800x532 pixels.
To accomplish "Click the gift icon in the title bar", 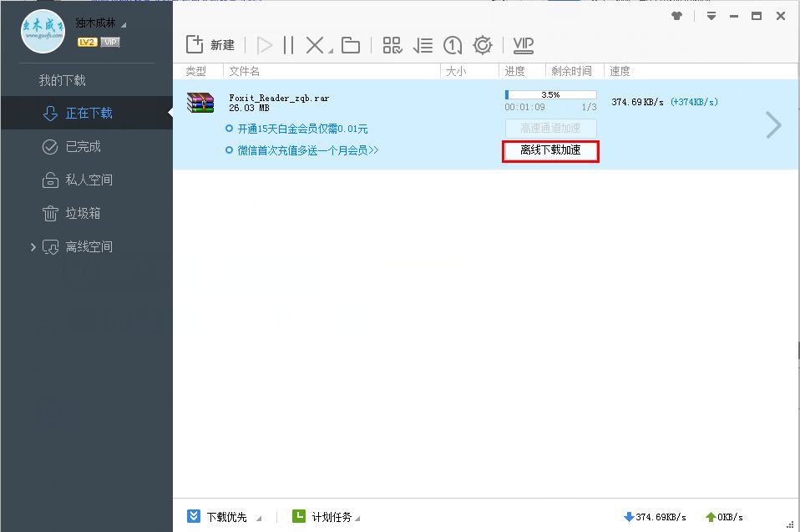I will pyautogui.click(x=676, y=15).
